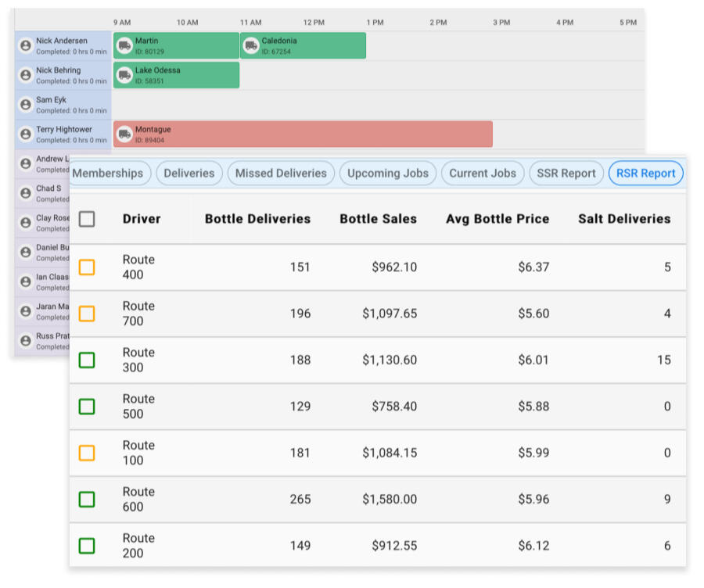Click the truck icon on Lake Odessa job
Viewport: 704px width, 588px height.
click(x=124, y=76)
